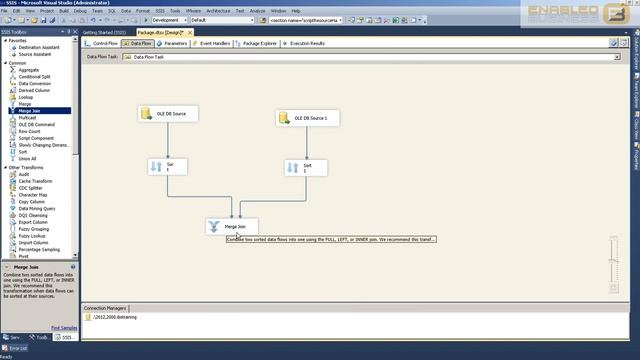Image resolution: width=640 pixels, height=360 pixels.
Task: Switch to the Execution Results tab
Action: pos(303,43)
